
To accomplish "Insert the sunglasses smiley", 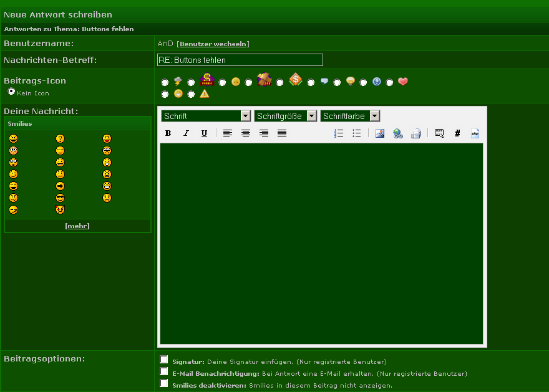I will (x=60, y=198).
